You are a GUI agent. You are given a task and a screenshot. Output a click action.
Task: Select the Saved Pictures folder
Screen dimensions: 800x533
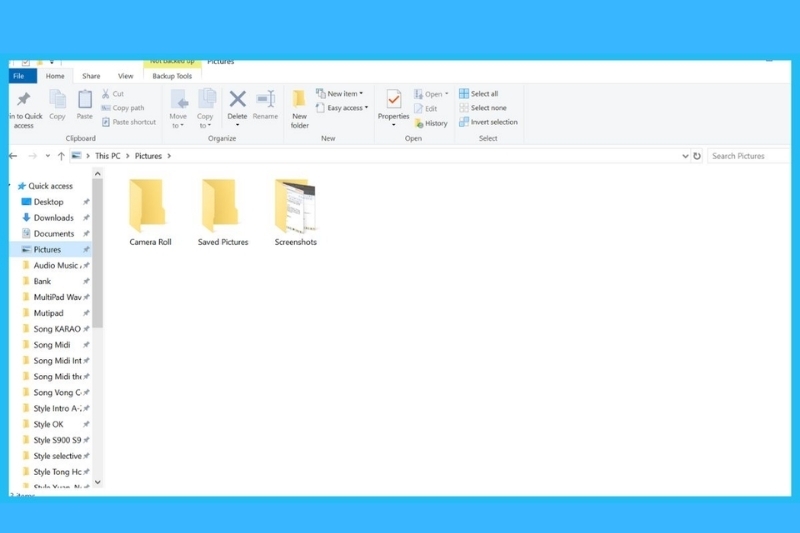click(x=223, y=212)
